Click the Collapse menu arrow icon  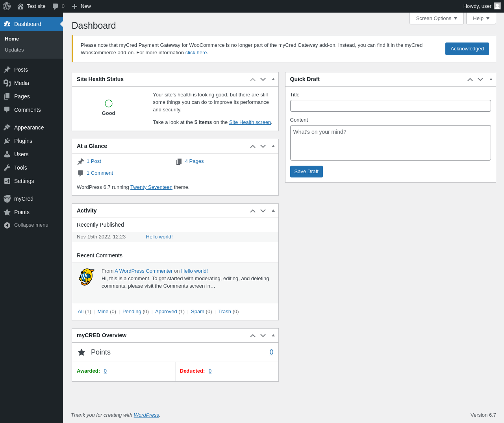pos(7,225)
